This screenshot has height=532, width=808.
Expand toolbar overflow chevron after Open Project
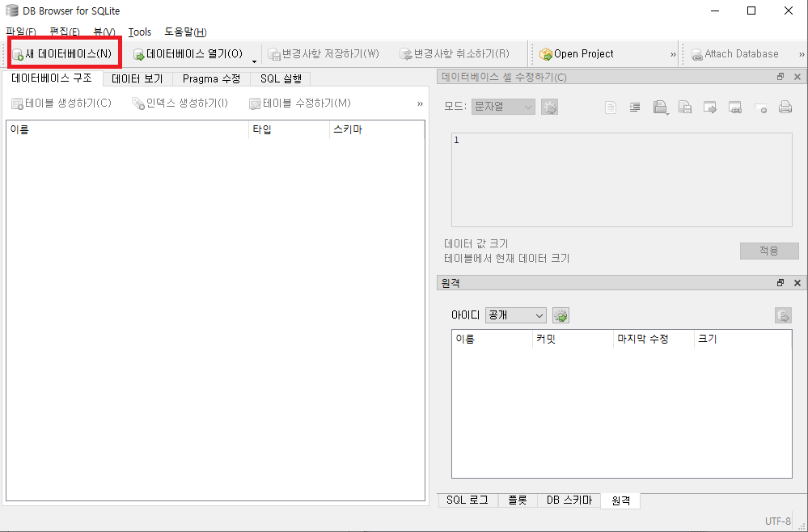tap(673, 54)
